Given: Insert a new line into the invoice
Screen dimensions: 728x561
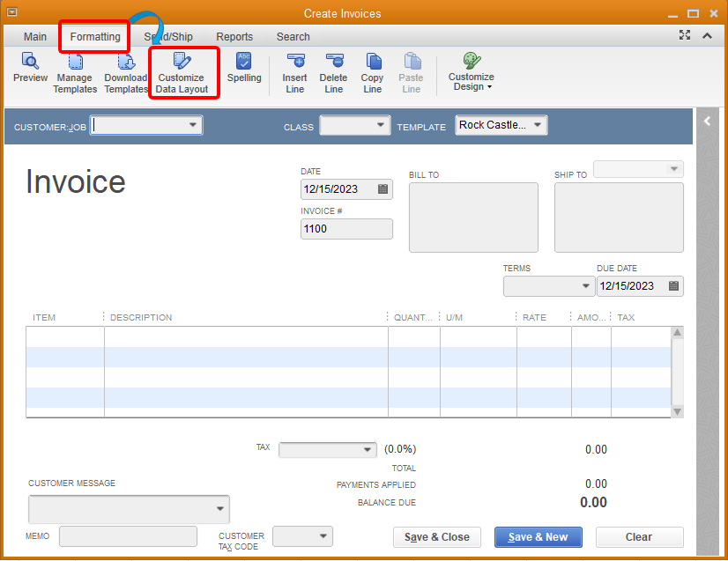Looking at the screenshot, I should (x=294, y=72).
